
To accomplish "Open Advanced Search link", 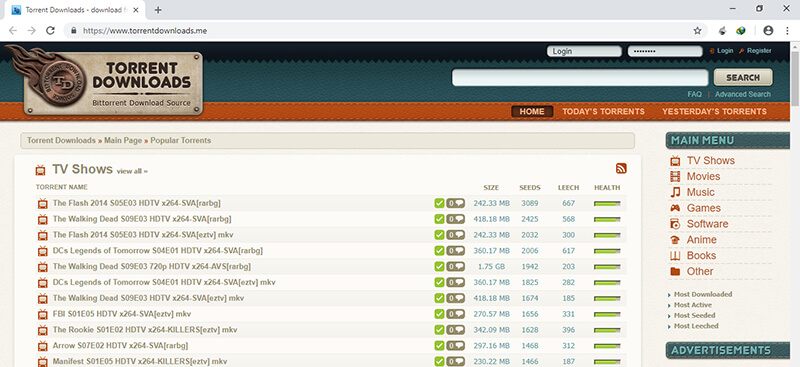I will pos(743,94).
